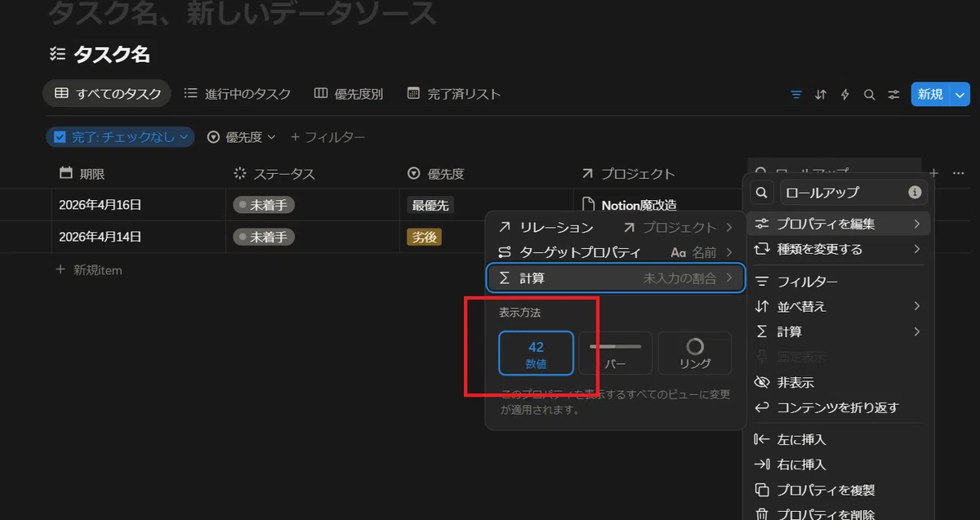Switch to the 進行中のタスク view tab
The height and width of the screenshot is (520, 980).
pyautogui.click(x=237, y=94)
